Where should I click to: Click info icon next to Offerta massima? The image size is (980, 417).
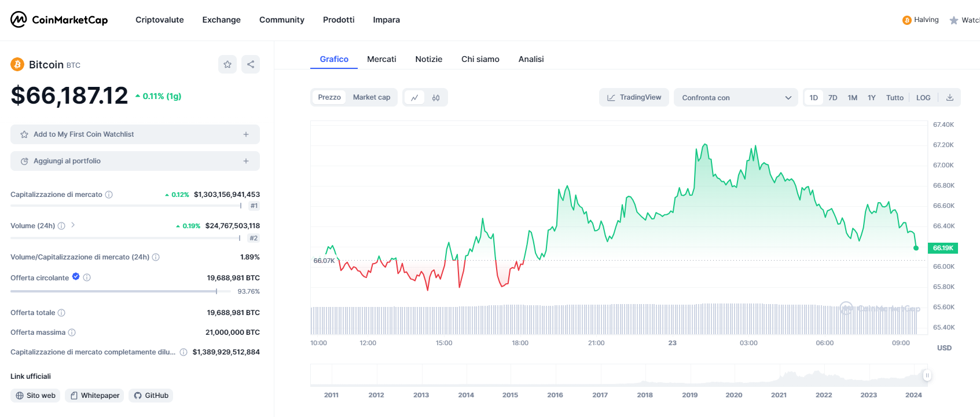click(72, 332)
